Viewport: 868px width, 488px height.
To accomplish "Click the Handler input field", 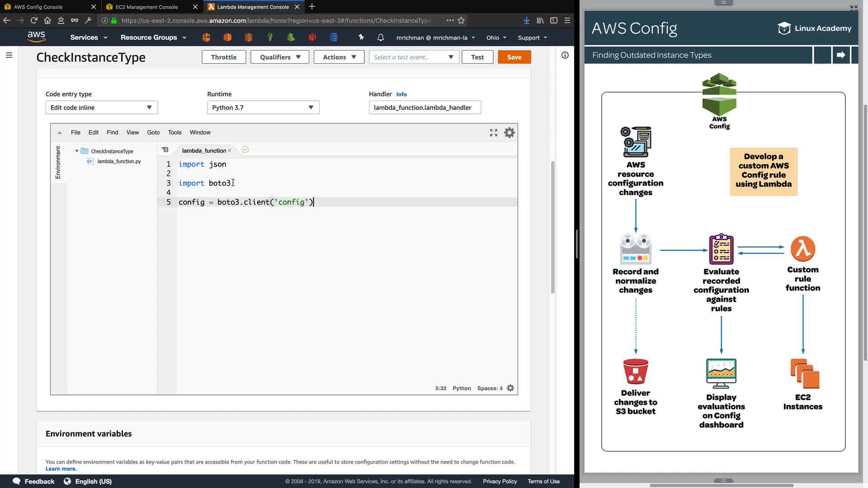I will [425, 108].
